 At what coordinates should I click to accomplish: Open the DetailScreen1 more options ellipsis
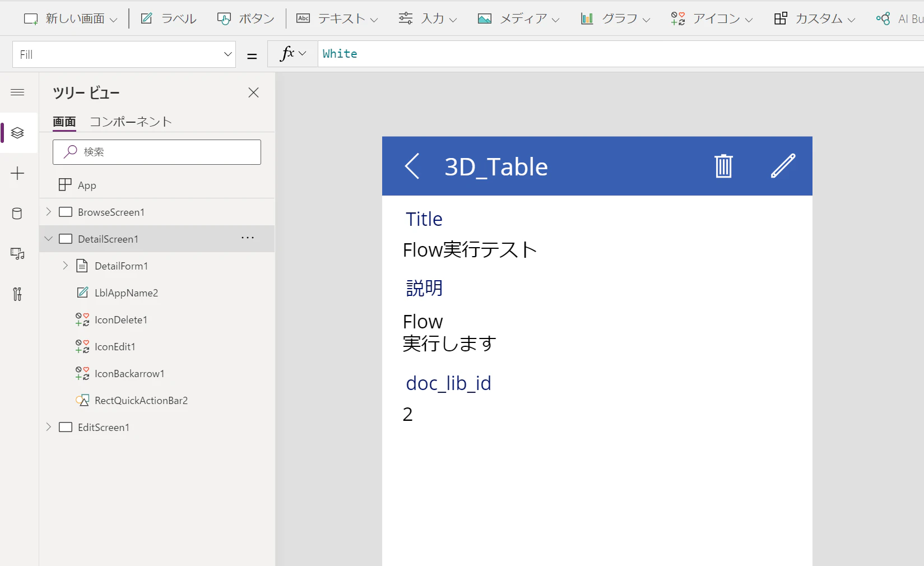click(x=248, y=238)
